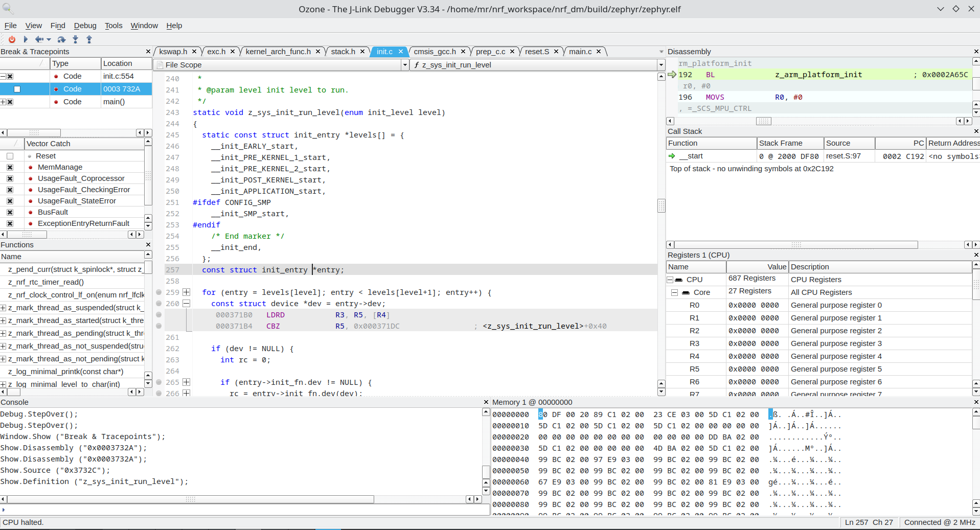Close the main.c tab

599,52
